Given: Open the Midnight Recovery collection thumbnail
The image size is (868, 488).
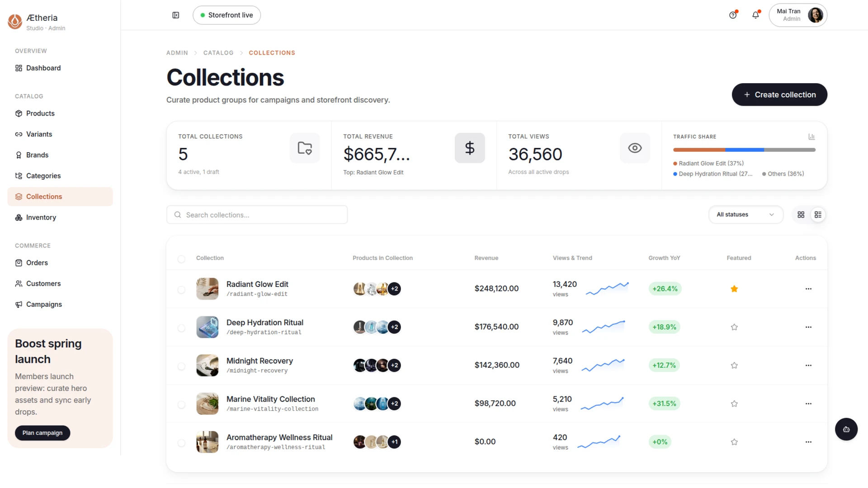Looking at the screenshot, I should [x=208, y=365].
